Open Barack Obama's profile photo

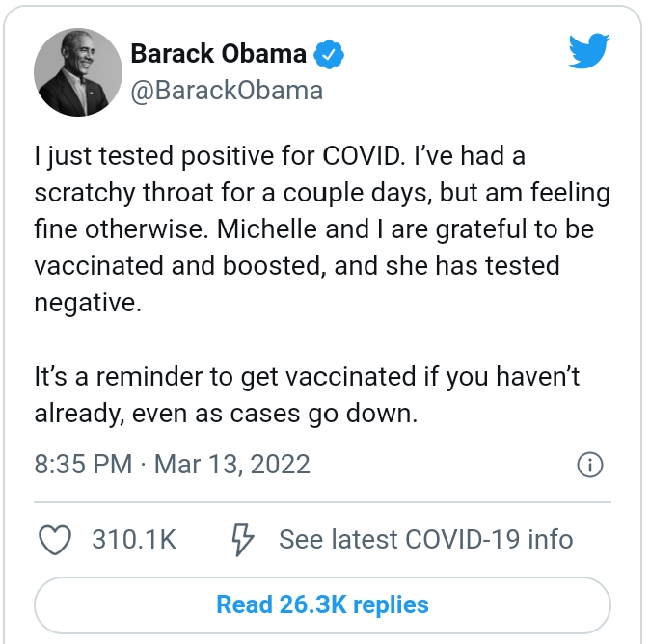tap(78, 72)
